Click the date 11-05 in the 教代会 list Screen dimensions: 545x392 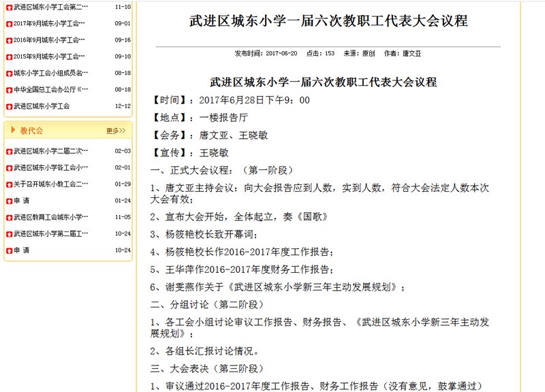123,217
